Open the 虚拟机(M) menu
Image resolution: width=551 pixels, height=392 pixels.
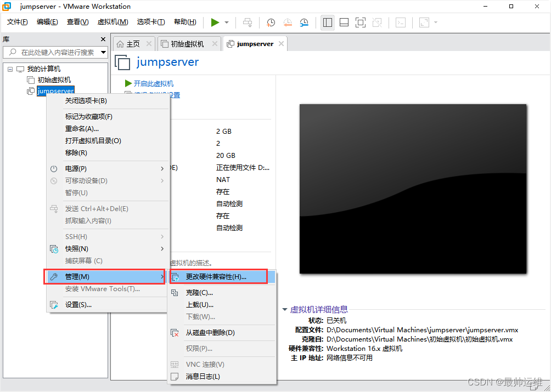click(x=113, y=22)
